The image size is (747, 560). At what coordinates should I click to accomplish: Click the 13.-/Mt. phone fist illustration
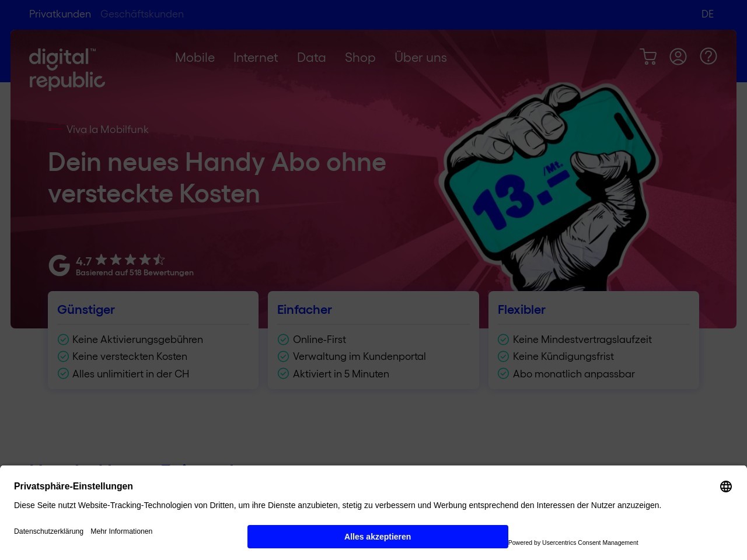[x=549, y=187]
